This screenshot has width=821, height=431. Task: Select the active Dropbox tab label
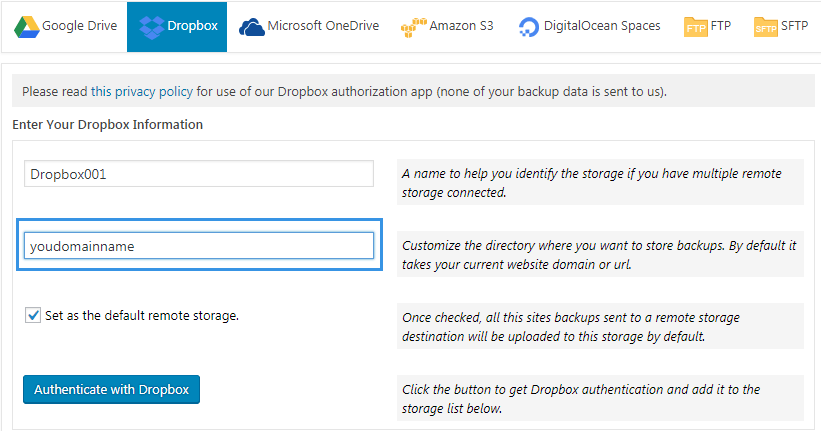[192, 26]
